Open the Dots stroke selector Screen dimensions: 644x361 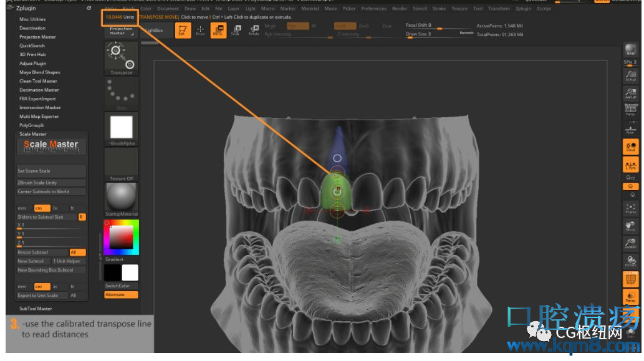click(x=122, y=94)
